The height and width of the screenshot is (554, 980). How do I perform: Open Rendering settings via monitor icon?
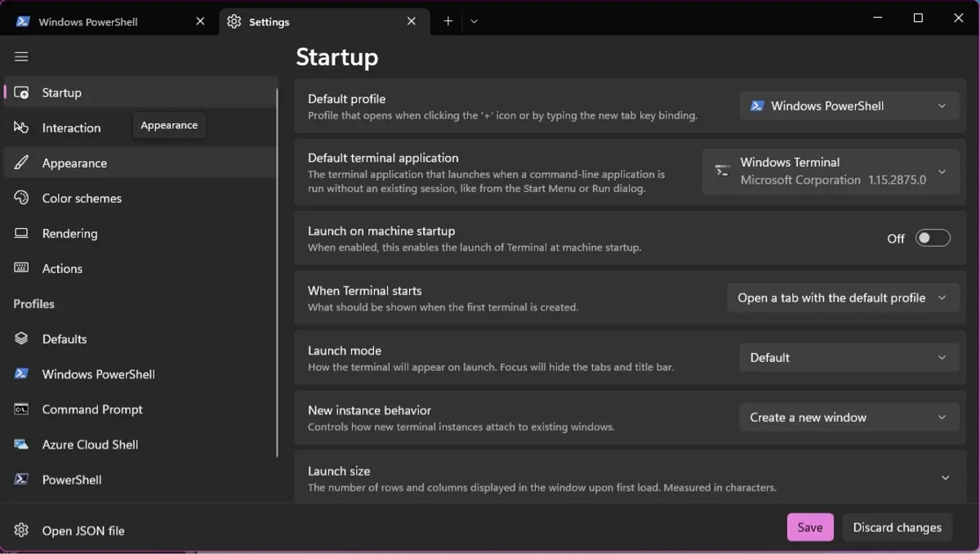point(21,234)
